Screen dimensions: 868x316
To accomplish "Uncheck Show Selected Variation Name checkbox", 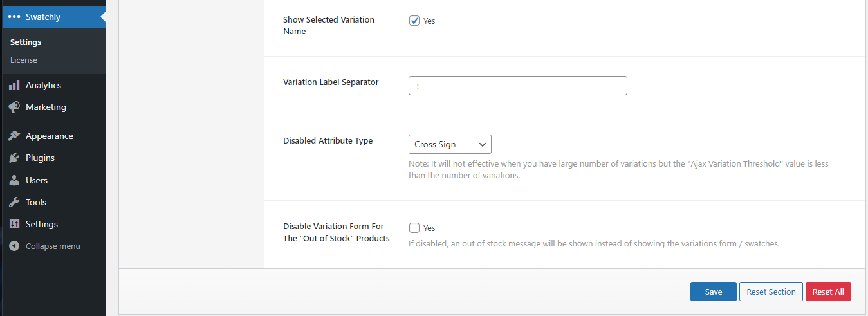I will (x=414, y=21).
